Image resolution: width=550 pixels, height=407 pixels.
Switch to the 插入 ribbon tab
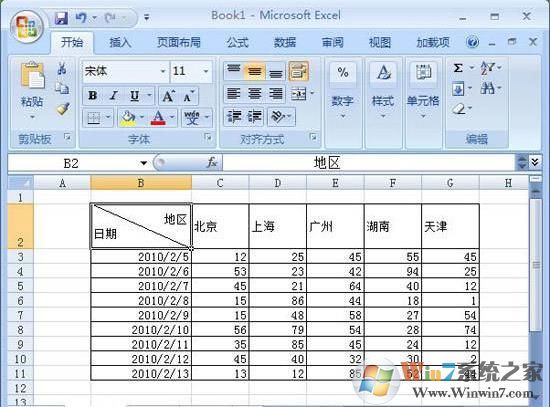(120, 42)
